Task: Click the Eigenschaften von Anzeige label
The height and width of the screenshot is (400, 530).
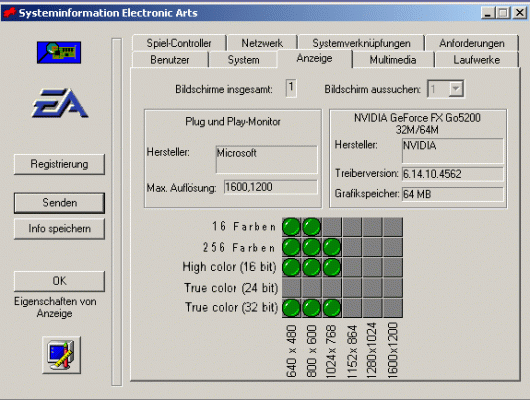Action: 55,307
